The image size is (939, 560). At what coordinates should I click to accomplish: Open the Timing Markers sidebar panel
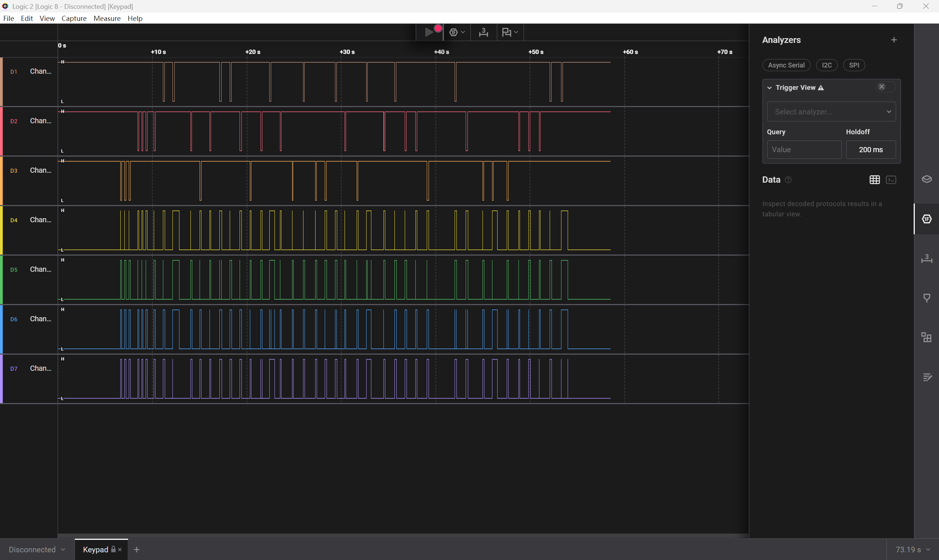(927, 259)
